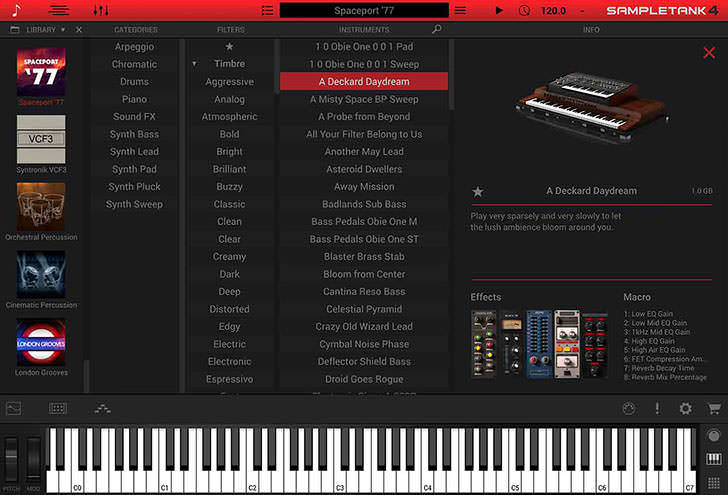Apply the Distorted timbre filter
The image size is (728, 495).
[229, 309]
